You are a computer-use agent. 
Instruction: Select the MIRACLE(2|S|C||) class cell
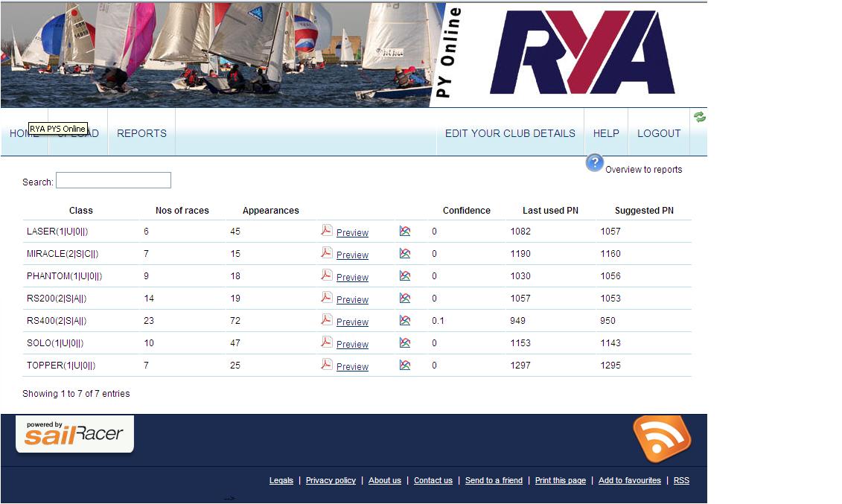[x=63, y=254]
